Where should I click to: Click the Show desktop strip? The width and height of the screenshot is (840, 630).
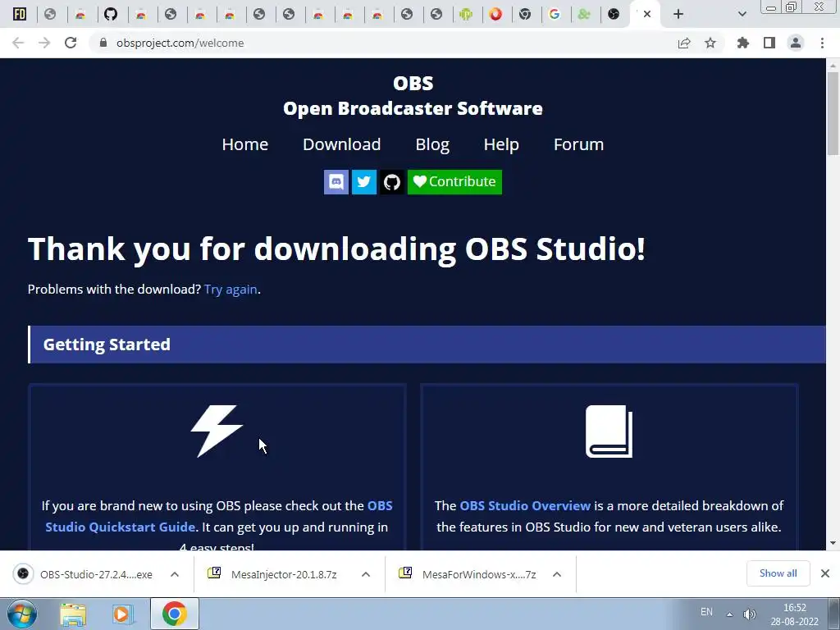(x=834, y=614)
